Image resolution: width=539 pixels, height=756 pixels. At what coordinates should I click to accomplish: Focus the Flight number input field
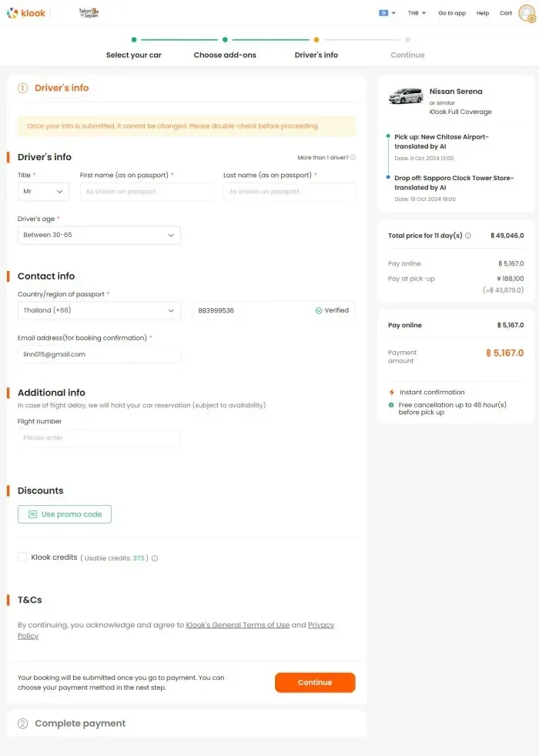pyautogui.click(x=99, y=438)
